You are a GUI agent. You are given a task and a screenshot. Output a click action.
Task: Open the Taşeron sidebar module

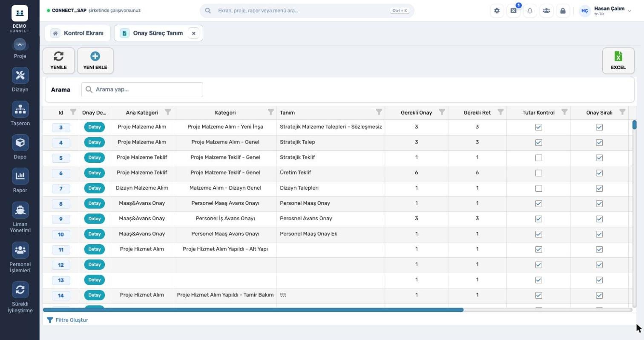coord(20,113)
